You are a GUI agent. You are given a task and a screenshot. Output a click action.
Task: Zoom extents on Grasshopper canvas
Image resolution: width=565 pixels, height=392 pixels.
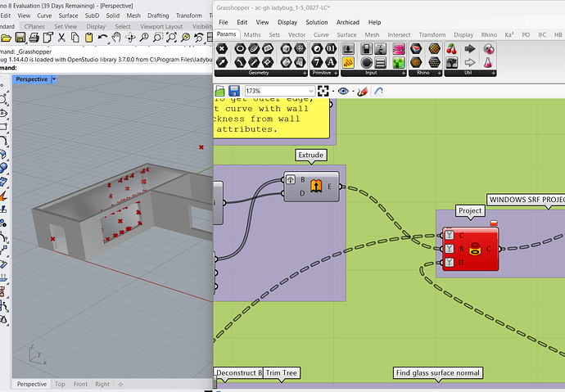[x=323, y=91]
